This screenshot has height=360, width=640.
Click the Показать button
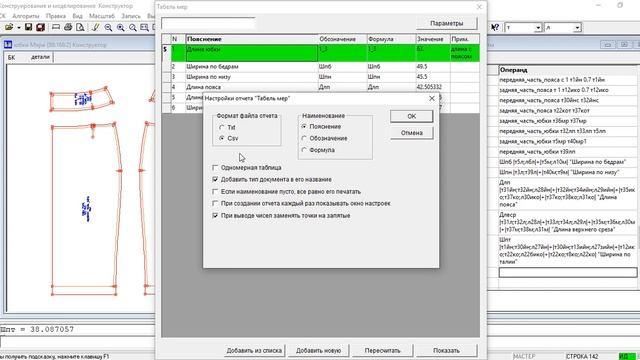pos(446,350)
